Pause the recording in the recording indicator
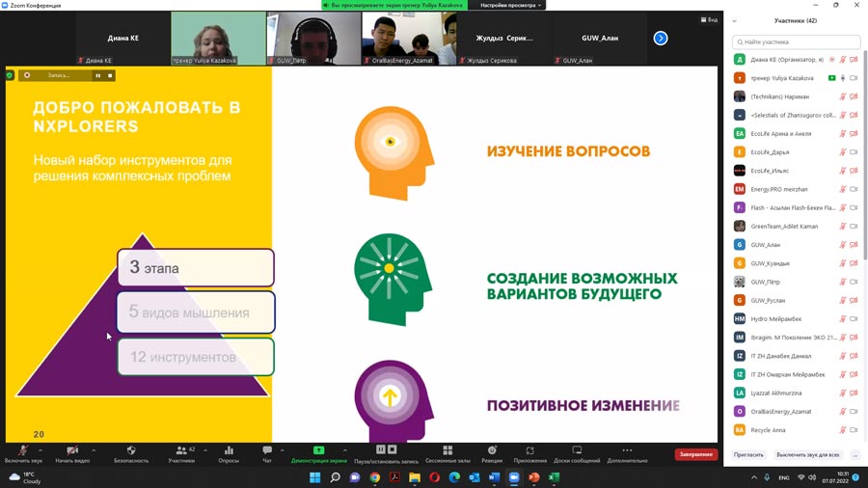868x488 pixels. pos(97,75)
